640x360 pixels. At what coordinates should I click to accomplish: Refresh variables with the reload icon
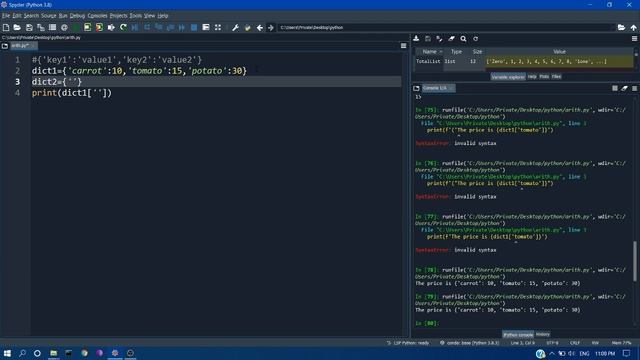[476, 38]
